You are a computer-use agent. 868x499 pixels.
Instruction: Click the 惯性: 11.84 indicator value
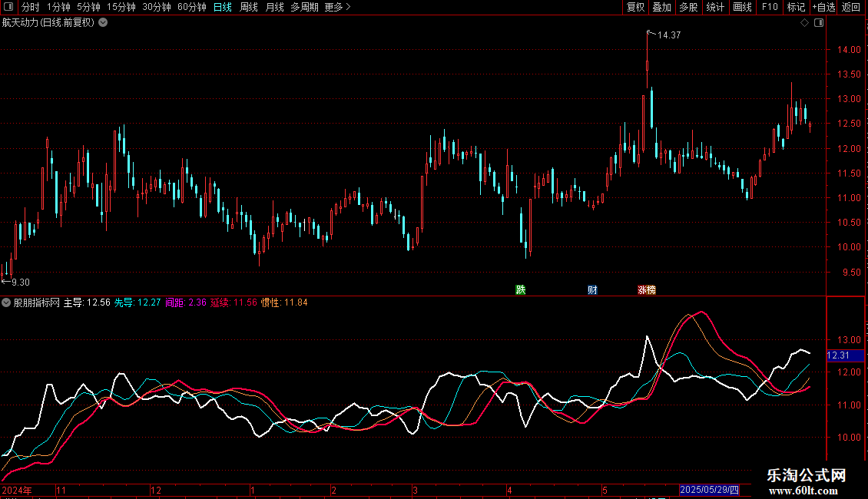(x=284, y=302)
